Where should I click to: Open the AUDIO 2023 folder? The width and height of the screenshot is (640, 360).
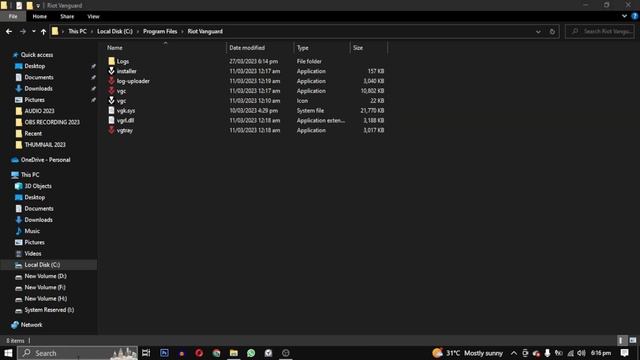click(39, 111)
